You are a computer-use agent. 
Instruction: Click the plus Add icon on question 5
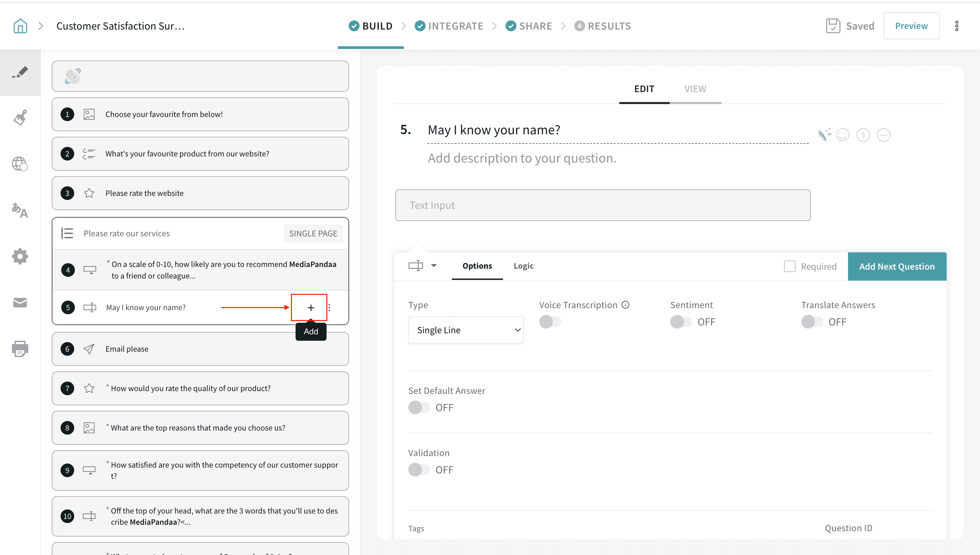click(310, 308)
